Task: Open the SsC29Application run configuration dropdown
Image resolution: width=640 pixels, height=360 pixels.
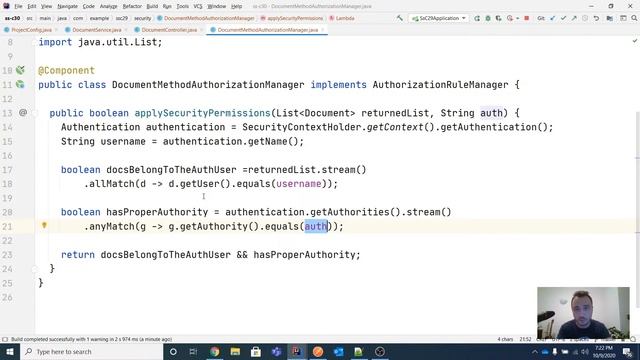Action: point(439,18)
